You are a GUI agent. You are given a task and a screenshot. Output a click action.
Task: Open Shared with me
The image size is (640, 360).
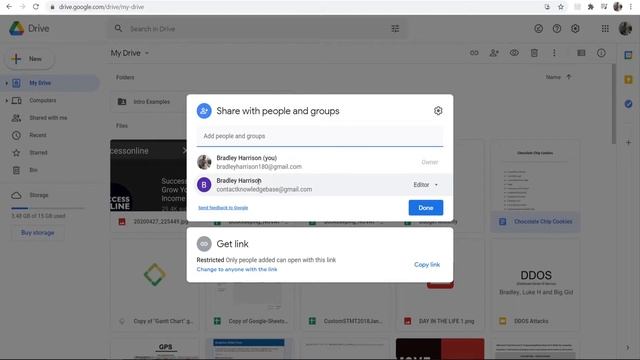pyautogui.click(x=48, y=118)
